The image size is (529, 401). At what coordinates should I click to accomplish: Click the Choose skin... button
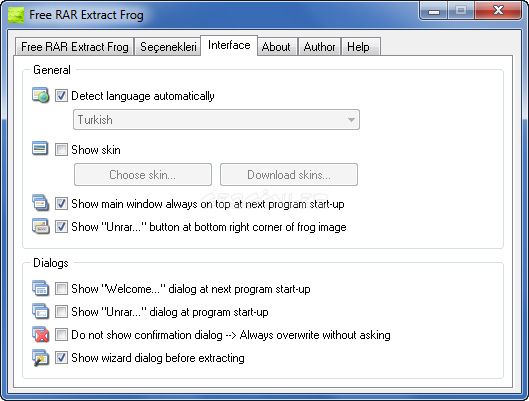pyautogui.click(x=143, y=175)
